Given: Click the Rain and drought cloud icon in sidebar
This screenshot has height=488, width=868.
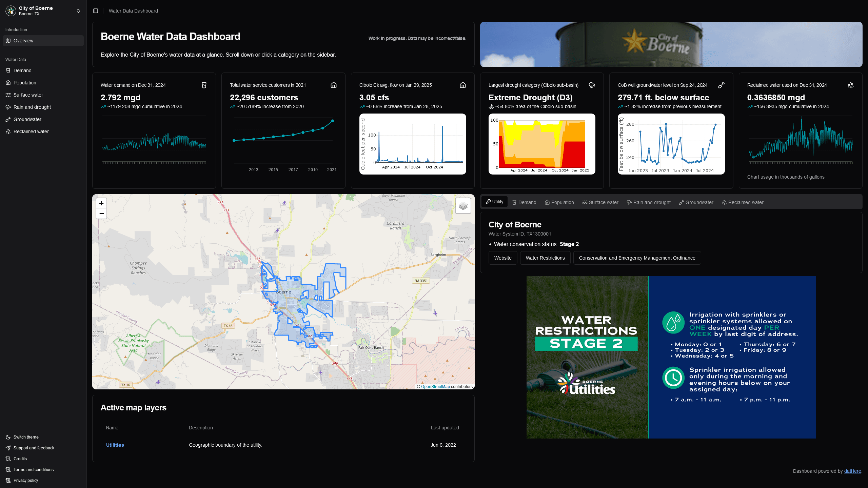Looking at the screenshot, I should pos(8,107).
